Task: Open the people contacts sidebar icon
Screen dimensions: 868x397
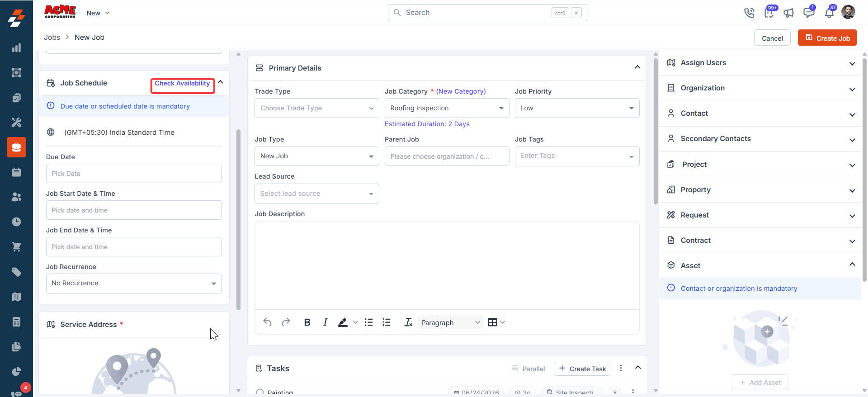Action: tap(16, 197)
